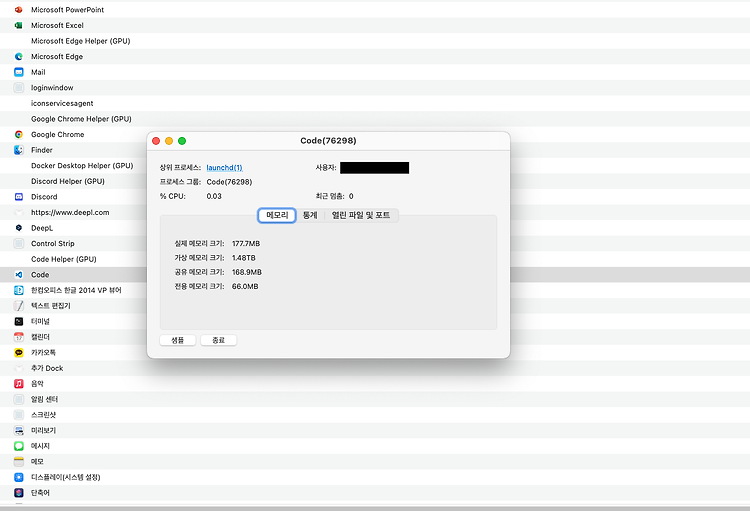Click the 공유 메모리 크기 value 168.9MB
Viewport: 750px width, 511px height.
(247, 272)
